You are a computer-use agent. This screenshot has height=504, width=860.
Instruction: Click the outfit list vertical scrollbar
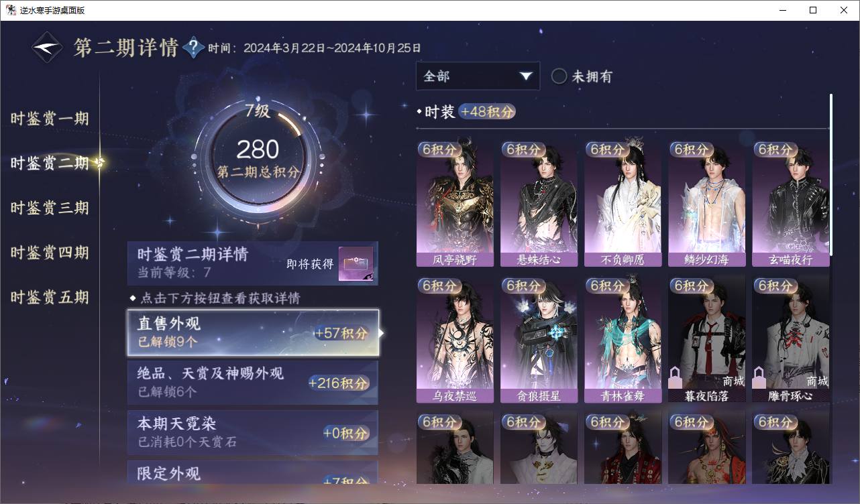831,174
